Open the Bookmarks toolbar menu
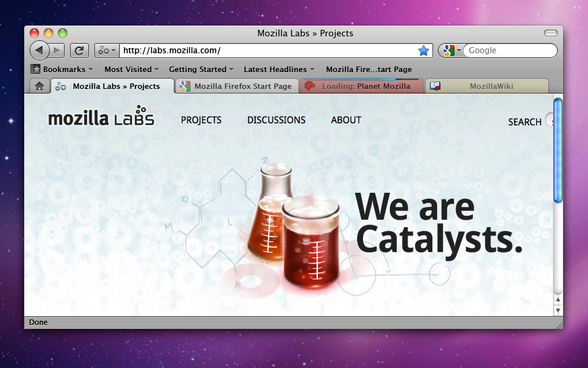Image resolution: width=588 pixels, height=368 pixels. [x=62, y=69]
